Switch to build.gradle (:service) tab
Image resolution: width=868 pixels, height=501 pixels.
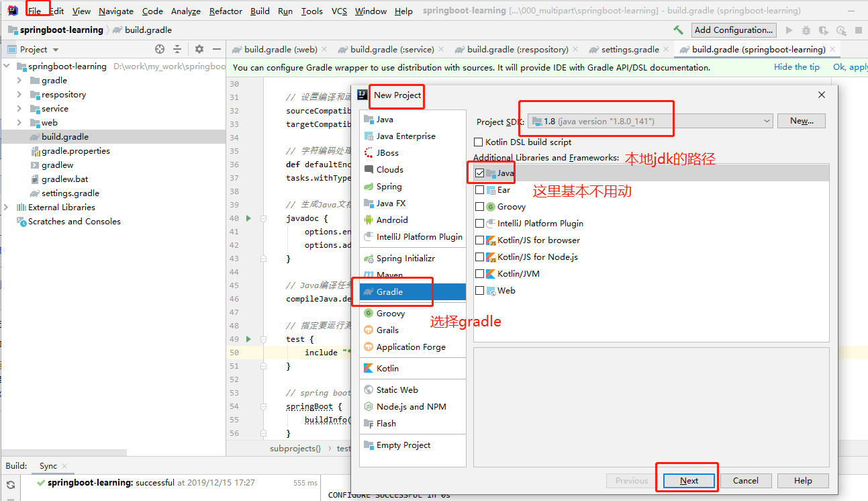pyautogui.click(x=391, y=49)
